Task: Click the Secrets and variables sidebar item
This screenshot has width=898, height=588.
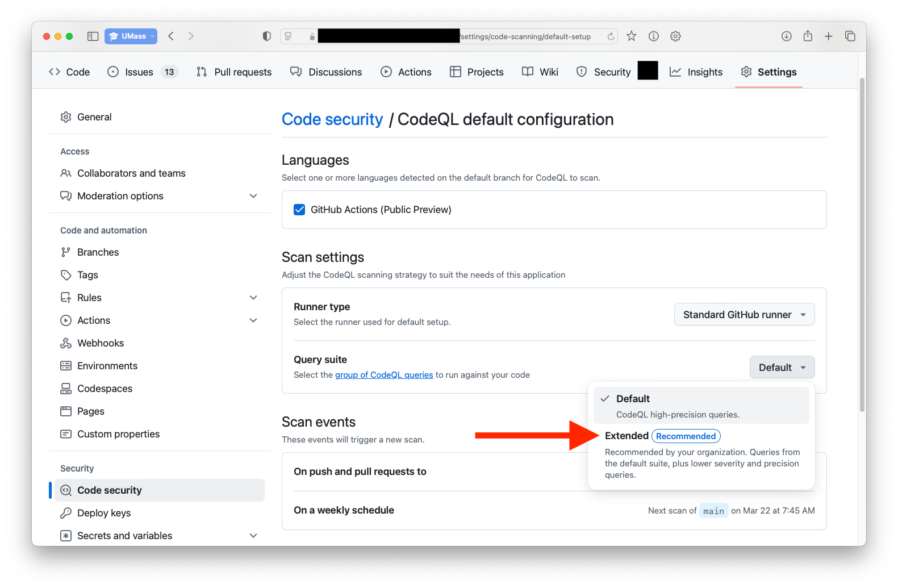Action: [x=160, y=536]
